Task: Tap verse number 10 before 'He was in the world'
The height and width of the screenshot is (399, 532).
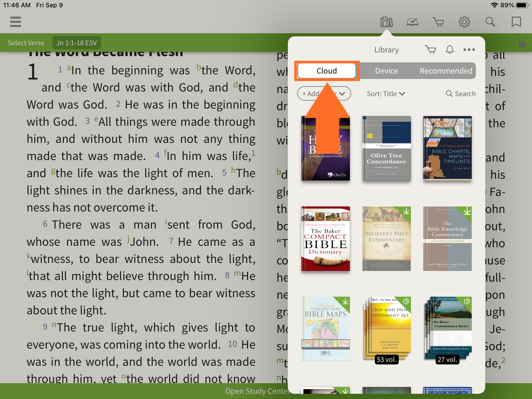Action: coord(232,344)
